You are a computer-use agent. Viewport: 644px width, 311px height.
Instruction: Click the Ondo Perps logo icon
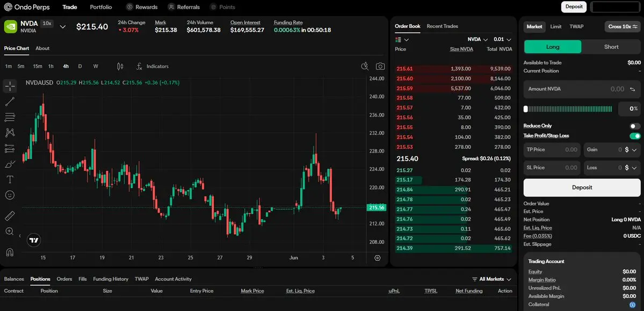8,7
